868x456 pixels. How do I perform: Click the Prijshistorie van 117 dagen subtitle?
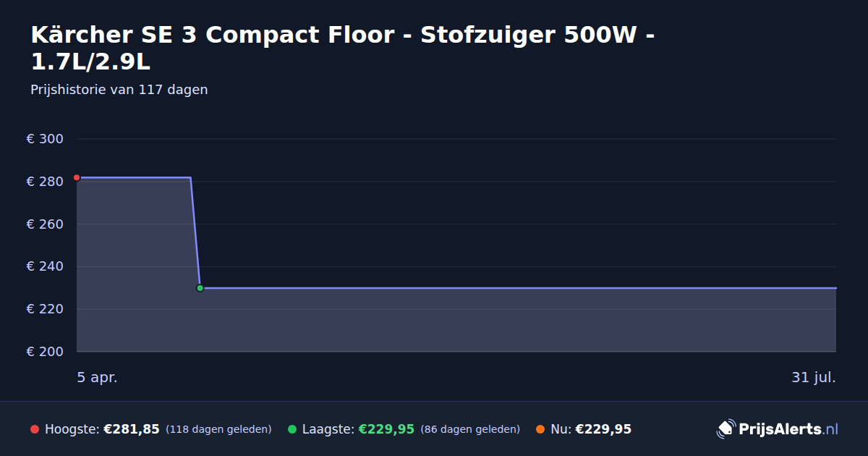[x=119, y=90]
